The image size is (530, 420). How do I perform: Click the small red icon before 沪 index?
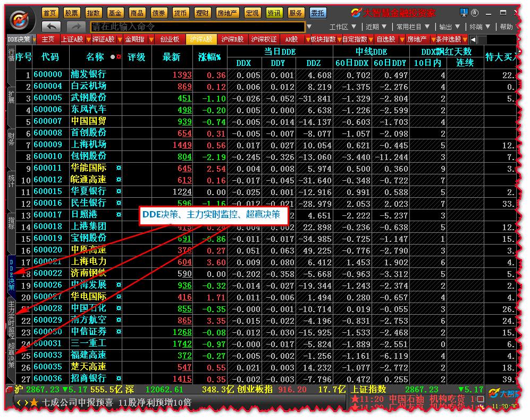coord(10,390)
